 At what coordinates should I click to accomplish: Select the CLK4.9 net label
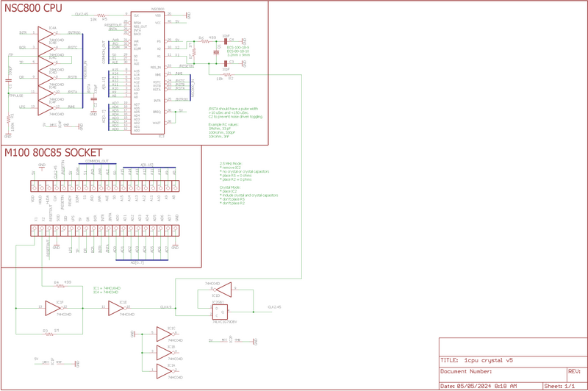coord(166,307)
